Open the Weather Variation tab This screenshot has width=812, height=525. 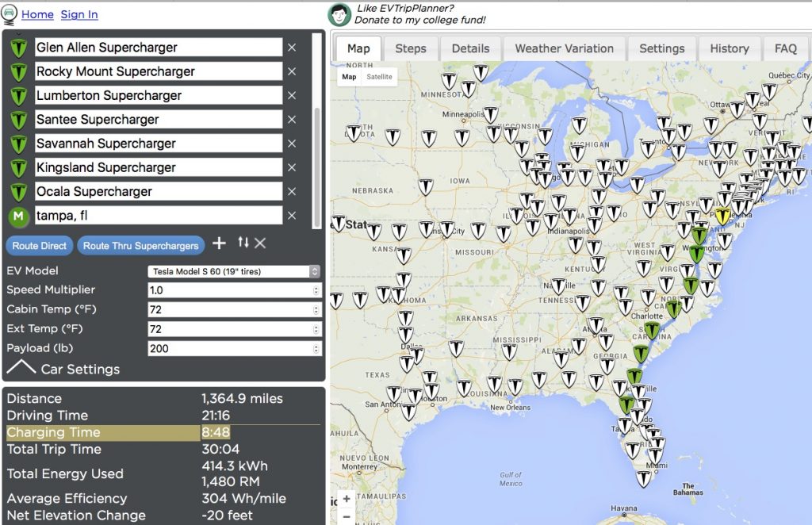(x=565, y=48)
